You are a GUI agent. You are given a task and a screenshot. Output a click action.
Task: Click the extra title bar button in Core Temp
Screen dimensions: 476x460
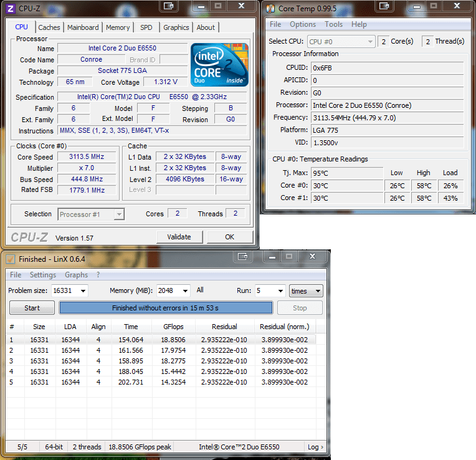tap(384, 6)
